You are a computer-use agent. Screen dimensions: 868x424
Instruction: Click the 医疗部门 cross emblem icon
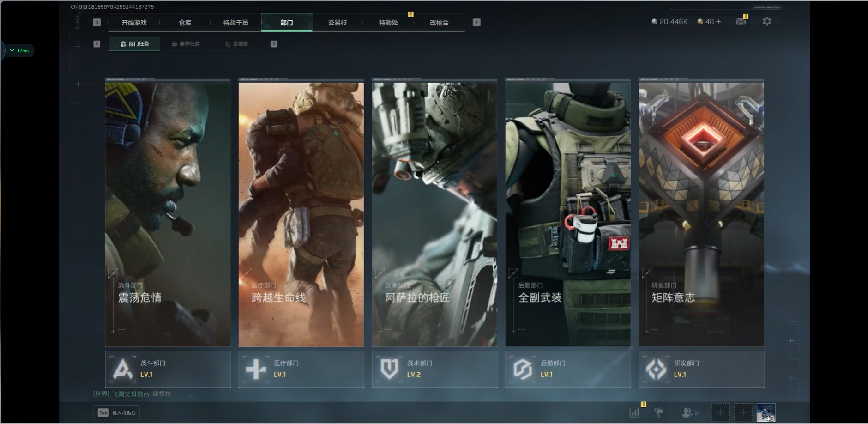pyautogui.click(x=256, y=369)
